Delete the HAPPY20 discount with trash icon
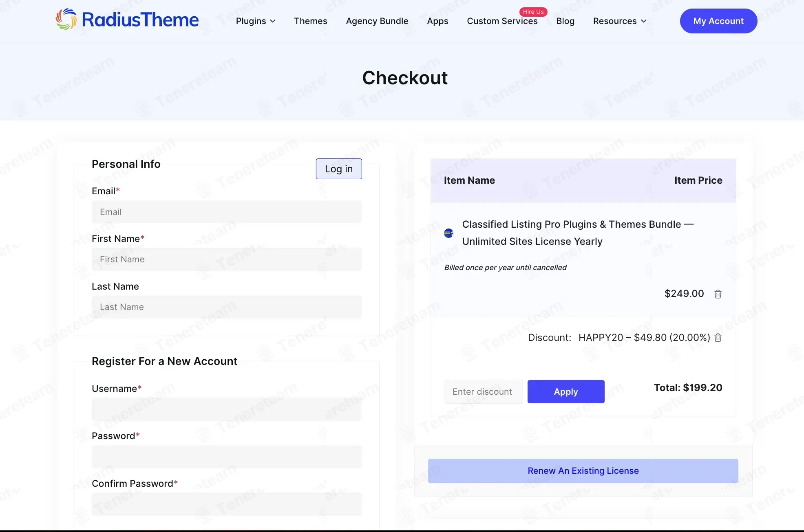Viewport: 804px width, 532px height. 718,338
